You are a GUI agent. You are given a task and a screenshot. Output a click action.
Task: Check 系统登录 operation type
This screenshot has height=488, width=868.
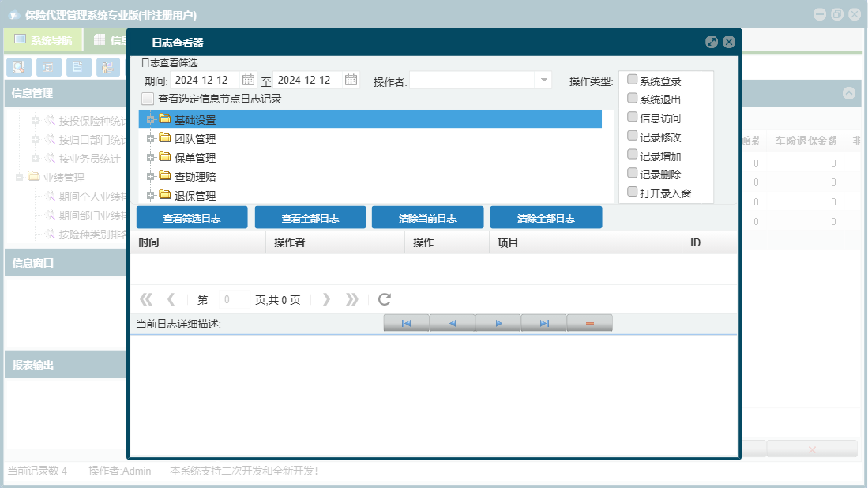click(632, 80)
